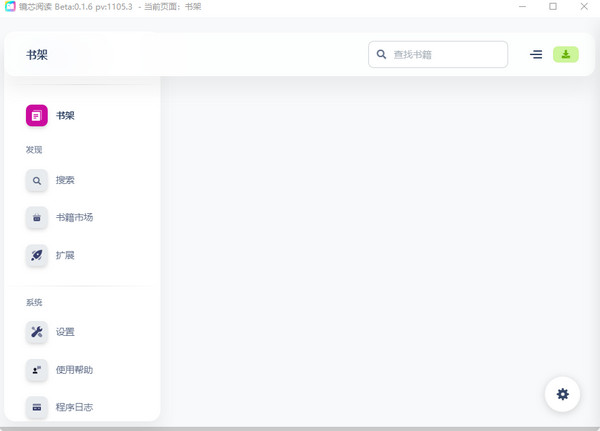Click the 使用帮助 person icon
Image resolution: width=600 pixels, height=431 pixels.
click(x=37, y=370)
